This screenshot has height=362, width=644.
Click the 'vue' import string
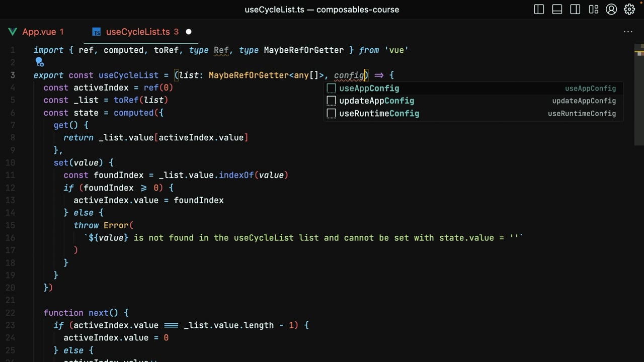(x=396, y=50)
